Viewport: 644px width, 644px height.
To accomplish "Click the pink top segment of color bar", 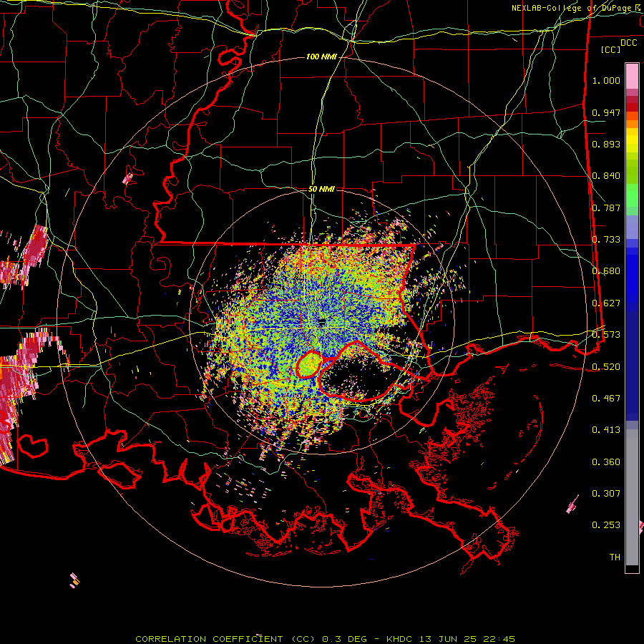I will point(632,77).
